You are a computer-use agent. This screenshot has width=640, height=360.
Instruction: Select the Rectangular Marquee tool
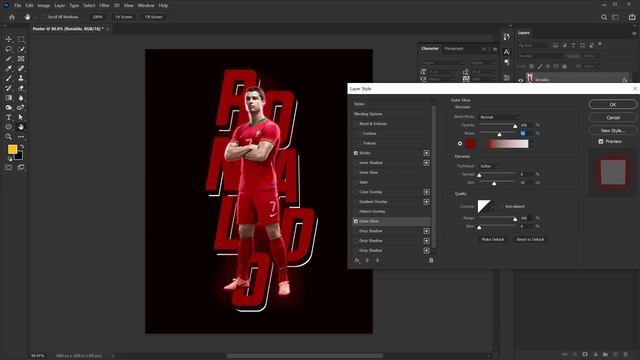tap(21, 39)
